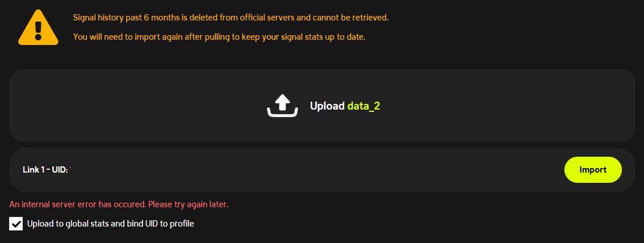Click the white upload tray arrow icon

point(282,106)
